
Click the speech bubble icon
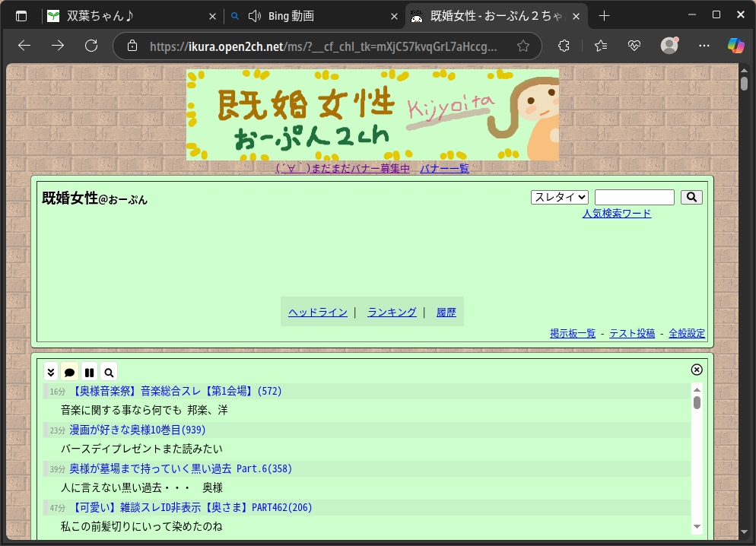(70, 372)
